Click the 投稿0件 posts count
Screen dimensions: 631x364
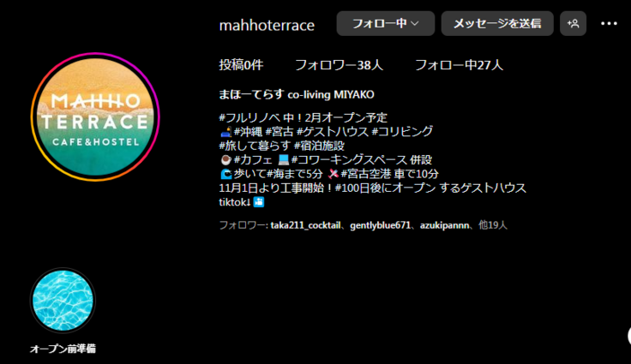pyautogui.click(x=241, y=65)
